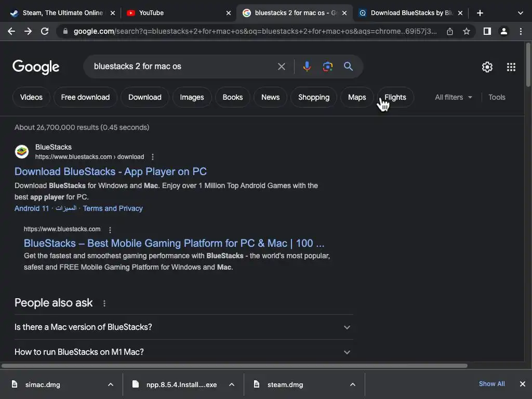Close the Download BlueStacks tab
Viewport: 532px width, 399px height.
point(460,13)
